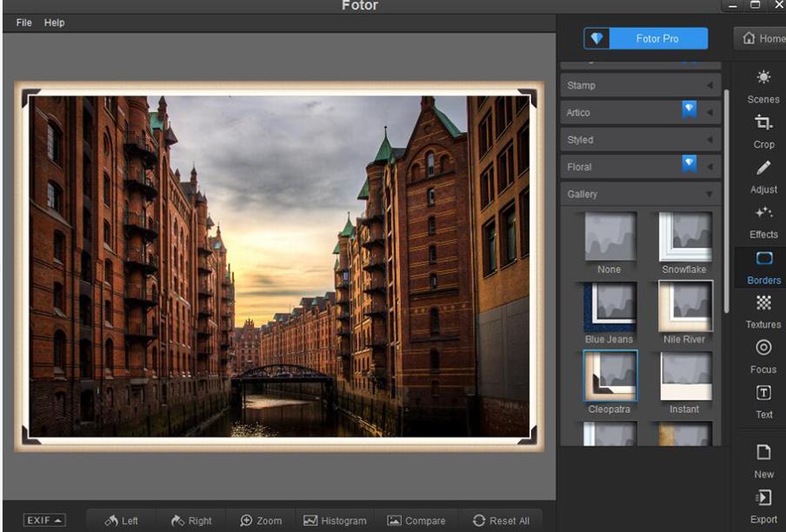Click Reset All
This screenshot has width=786, height=532.
(500, 521)
